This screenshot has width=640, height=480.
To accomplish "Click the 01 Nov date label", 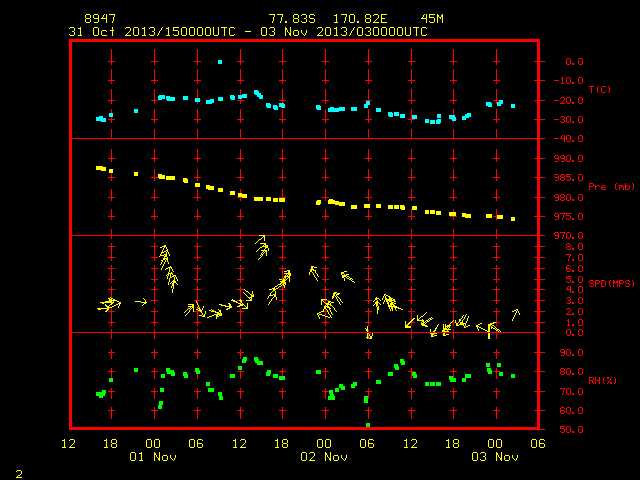I will tap(153, 457).
